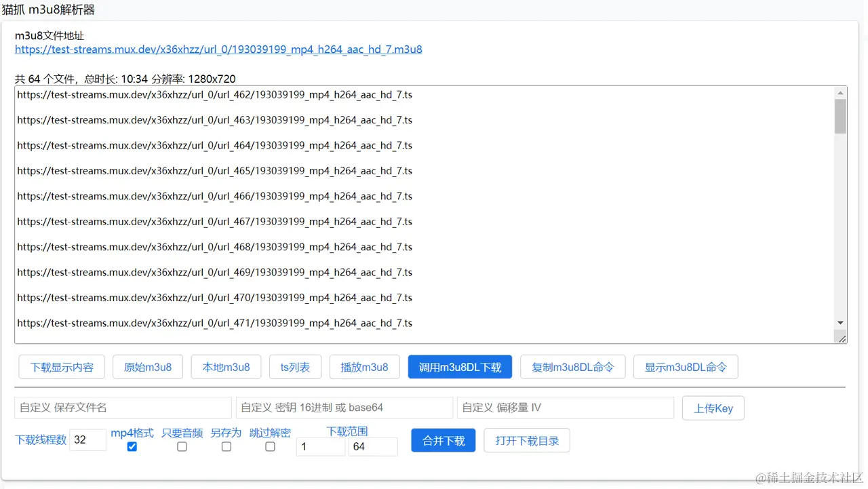Switch to 本地m3u8 view
The width and height of the screenshot is (868, 489).
click(226, 367)
